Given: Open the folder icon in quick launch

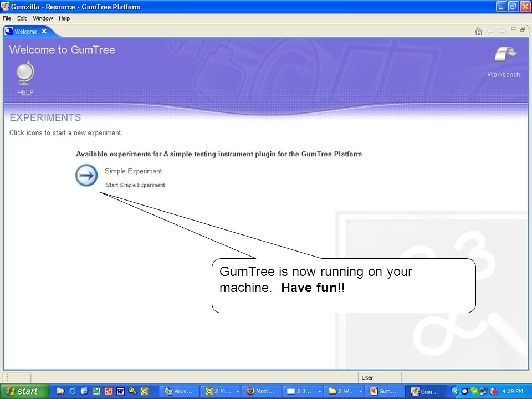Looking at the screenshot, I should point(60,391).
